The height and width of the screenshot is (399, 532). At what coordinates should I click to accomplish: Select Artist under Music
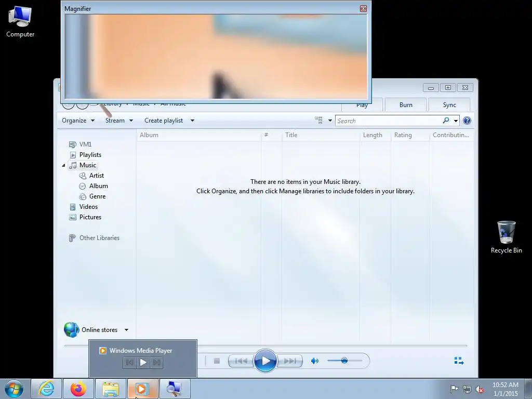[x=96, y=176]
